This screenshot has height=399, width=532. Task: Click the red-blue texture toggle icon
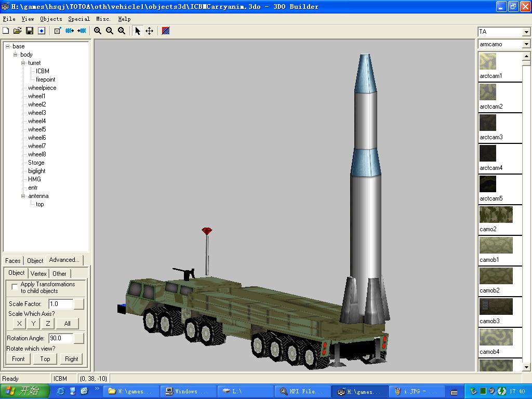166,31
